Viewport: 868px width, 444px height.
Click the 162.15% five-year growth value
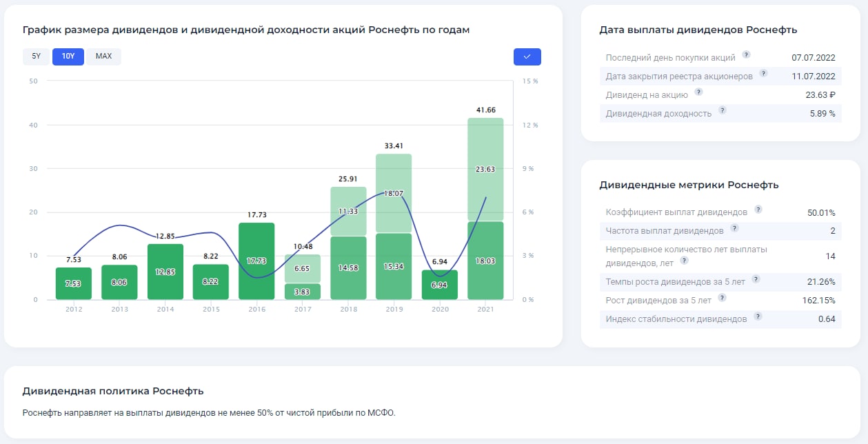pyautogui.click(x=819, y=300)
